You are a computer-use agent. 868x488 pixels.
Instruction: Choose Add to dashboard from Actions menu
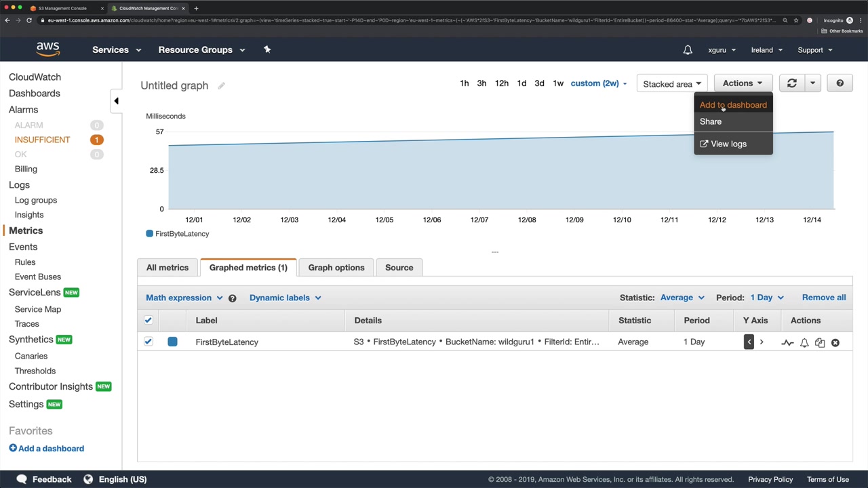coord(733,105)
